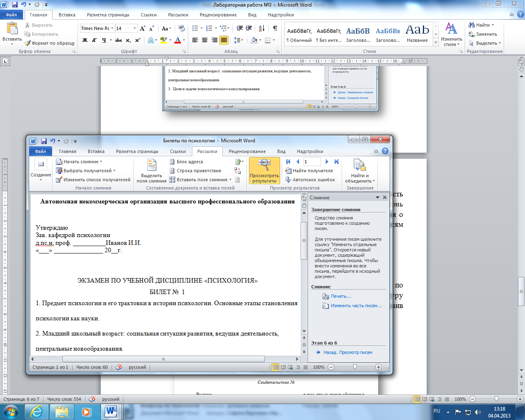
Task: Open Select Recipients (Выбрать получателей) dropdown
Action: 86,171
